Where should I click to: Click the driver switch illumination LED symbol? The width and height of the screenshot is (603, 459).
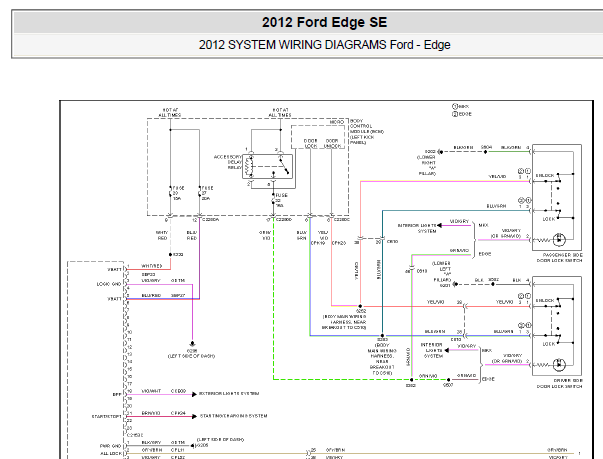559,364
